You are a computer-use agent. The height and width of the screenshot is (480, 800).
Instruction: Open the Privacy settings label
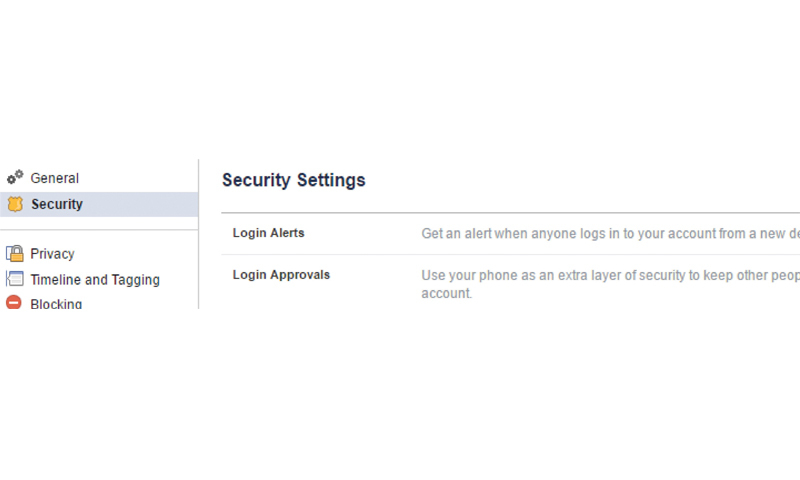52,254
